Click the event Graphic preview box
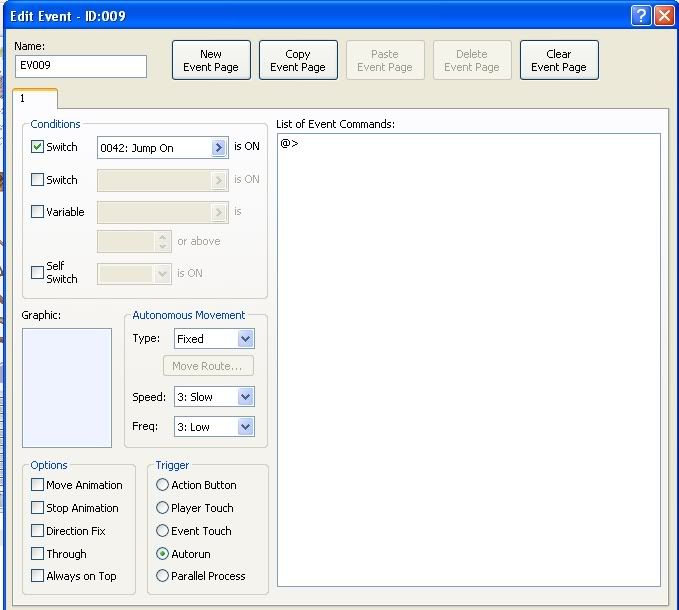 click(67, 387)
